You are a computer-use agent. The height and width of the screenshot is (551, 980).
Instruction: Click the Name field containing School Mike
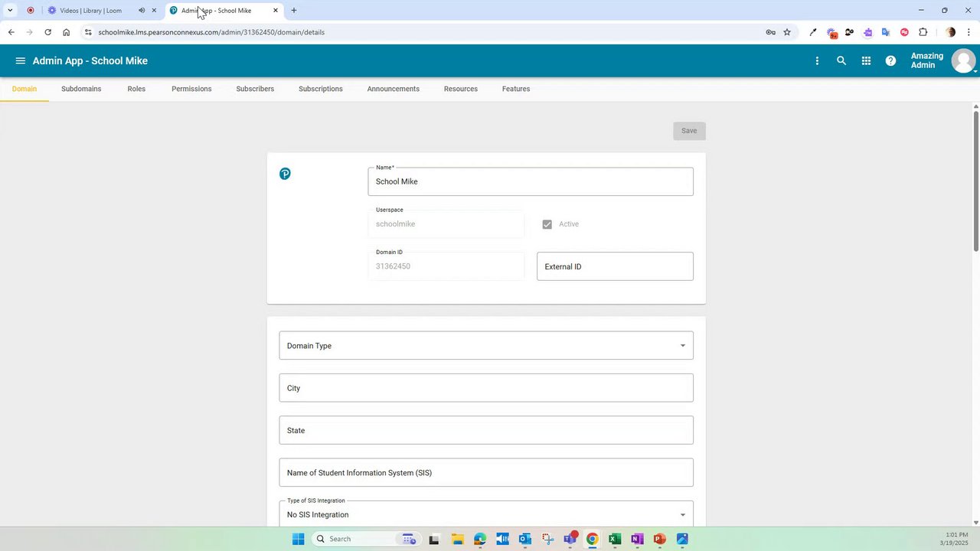(x=531, y=181)
